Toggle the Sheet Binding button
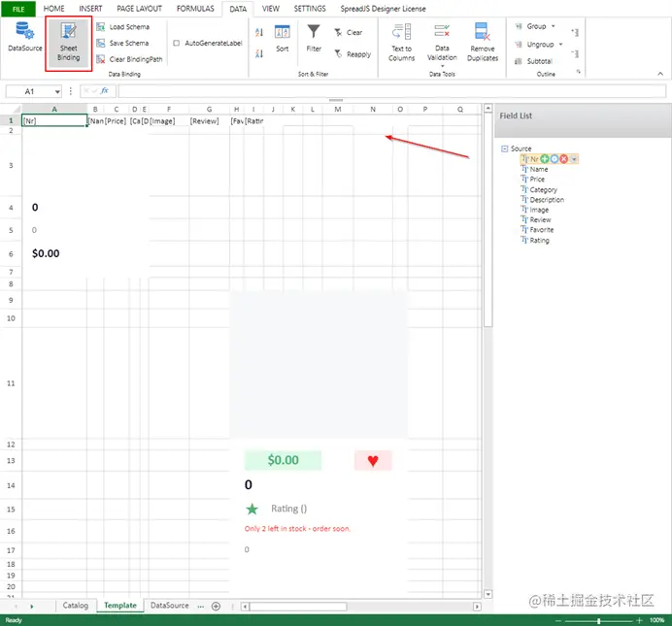The width and height of the screenshot is (672, 626). pos(69,44)
